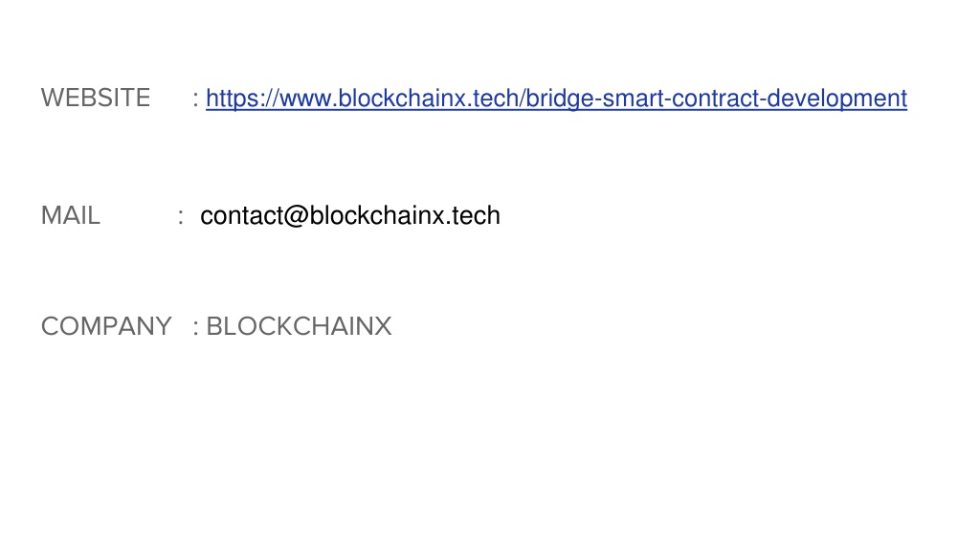Click ".tech" at the email address end
This screenshot has width=980, height=551.
tap(473, 216)
